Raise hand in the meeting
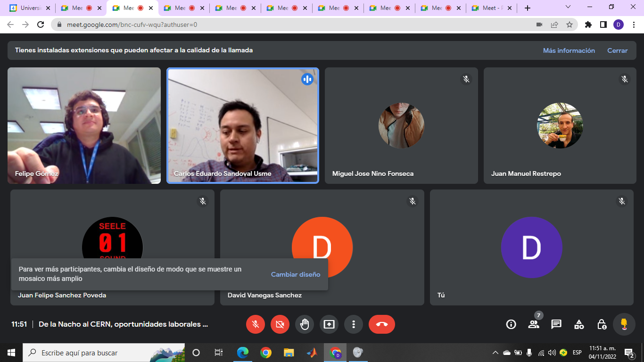Screen dimensions: 644x362 click(x=305, y=324)
